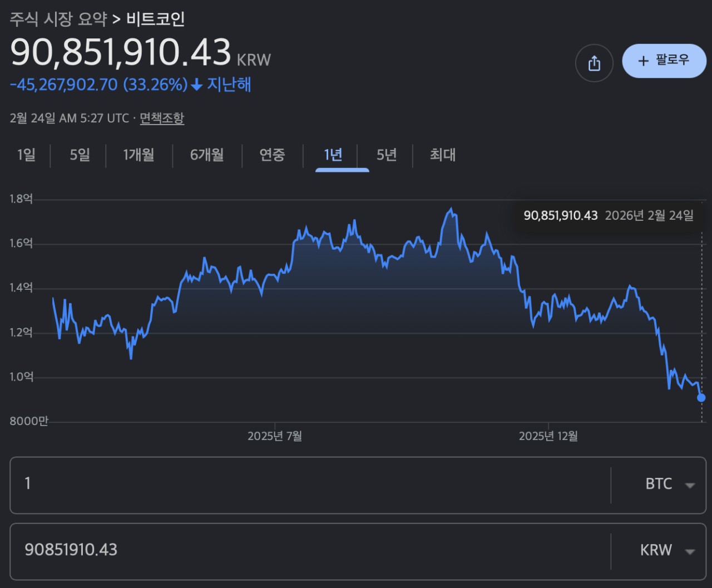This screenshot has width=712, height=588.
Task: Switch to the 1일 range tab
Action: point(26,155)
